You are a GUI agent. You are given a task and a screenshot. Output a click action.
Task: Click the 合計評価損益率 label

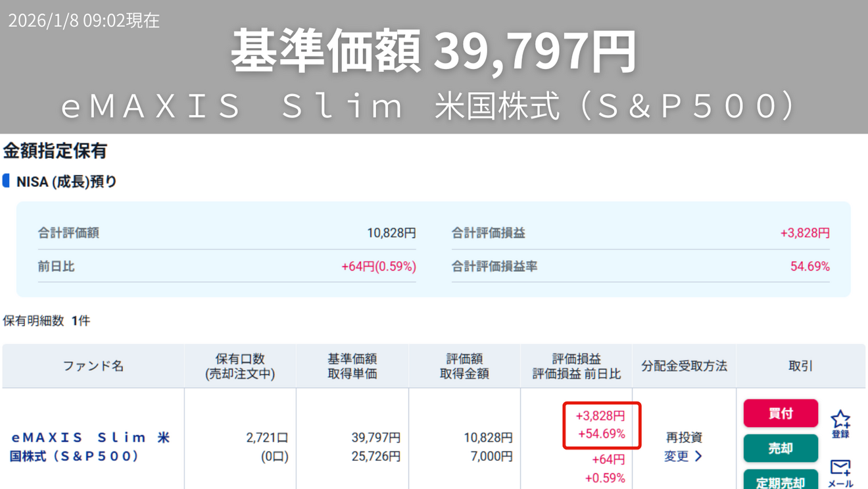[x=494, y=267]
